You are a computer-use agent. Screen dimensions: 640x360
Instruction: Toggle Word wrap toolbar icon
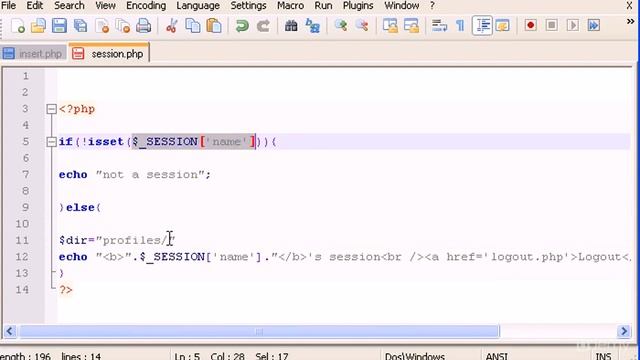point(440,26)
